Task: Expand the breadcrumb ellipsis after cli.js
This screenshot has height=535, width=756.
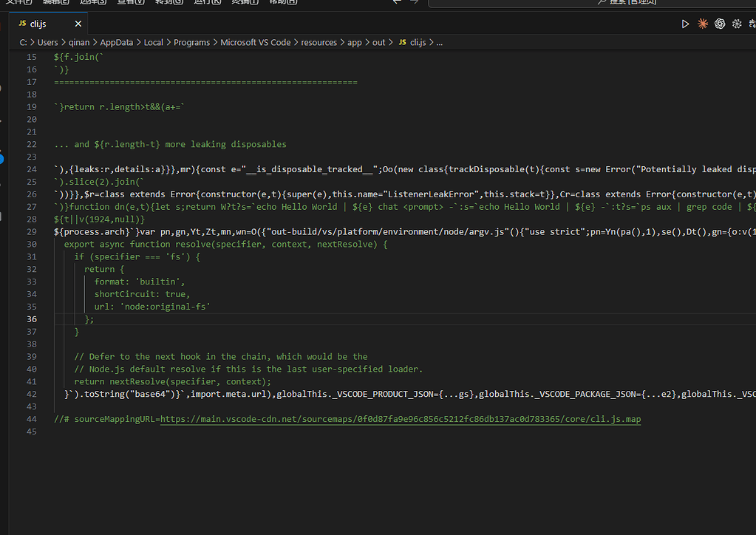Action: pos(439,42)
